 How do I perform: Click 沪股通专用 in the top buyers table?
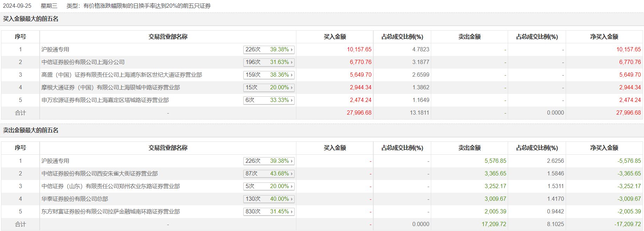click(x=55, y=50)
